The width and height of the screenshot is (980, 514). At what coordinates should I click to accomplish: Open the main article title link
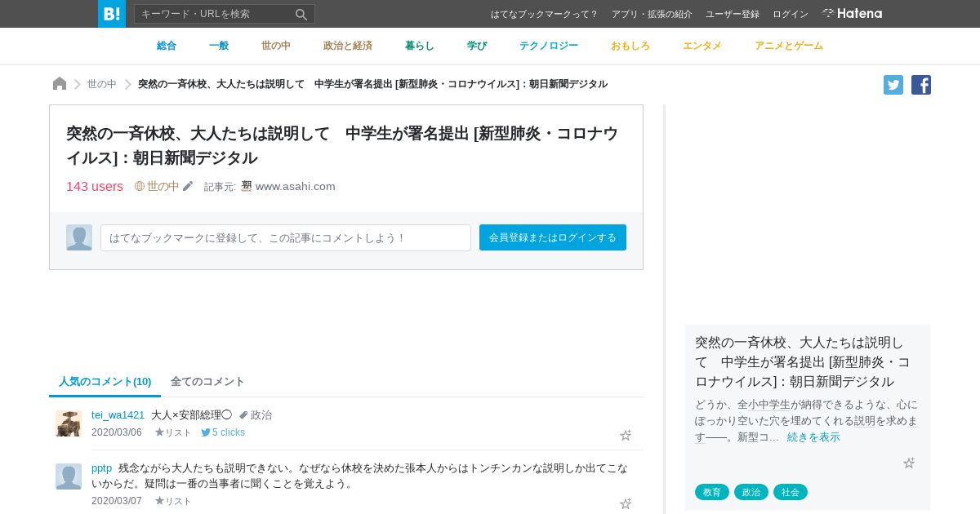[x=342, y=145]
